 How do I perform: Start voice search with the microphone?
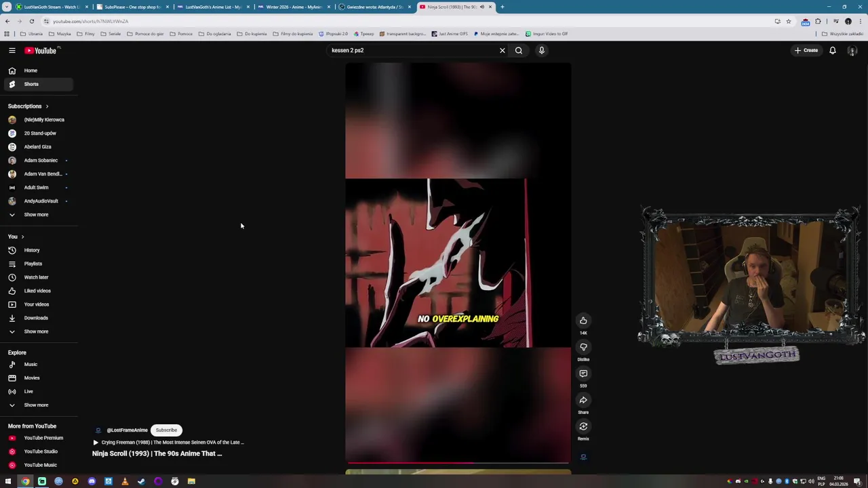pyautogui.click(x=542, y=50)
